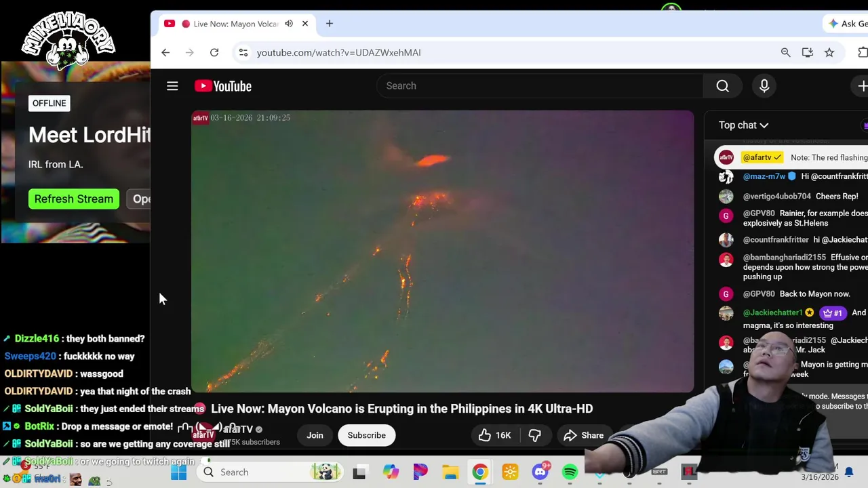This screenshot has height=488, width=868.
Task: Dislike the video with thumbs down
Action: tap(534, 435)
